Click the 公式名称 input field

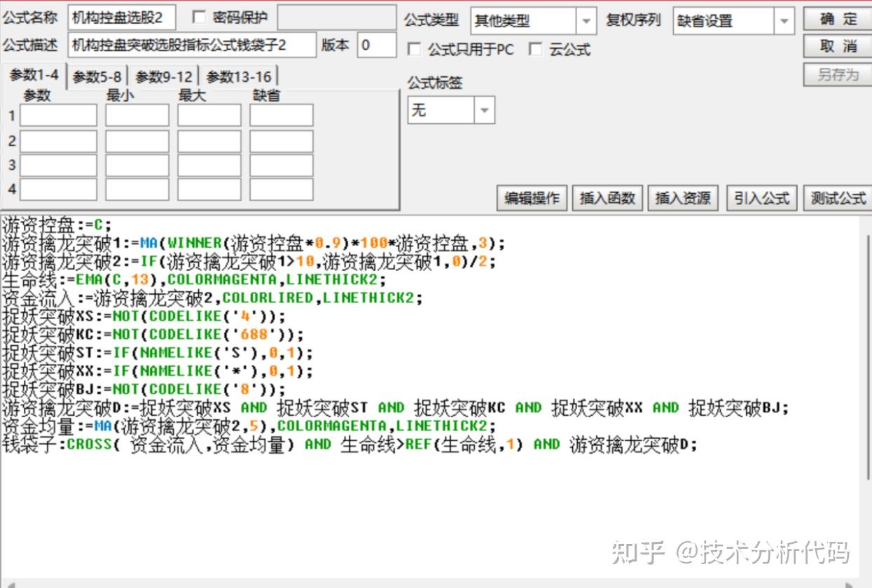coord(122,18)
